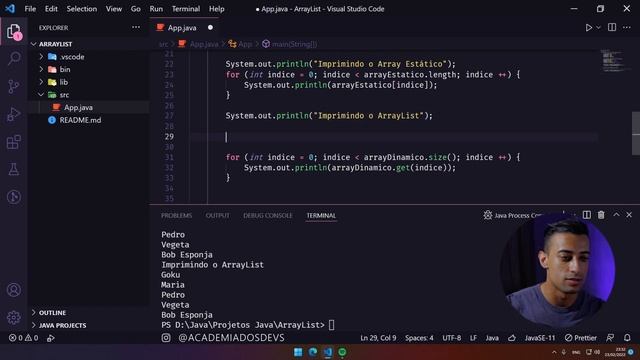Open the run options dropdown arrow

click(598, 27)
